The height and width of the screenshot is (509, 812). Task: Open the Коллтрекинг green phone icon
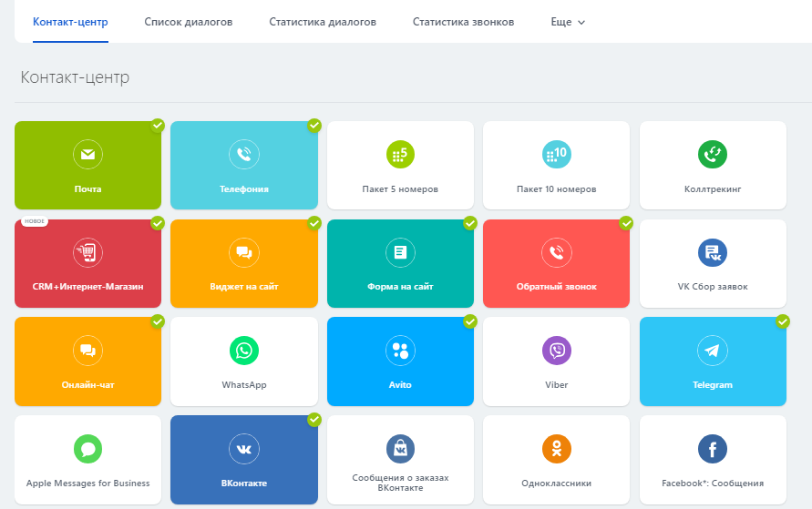[713, 154]
